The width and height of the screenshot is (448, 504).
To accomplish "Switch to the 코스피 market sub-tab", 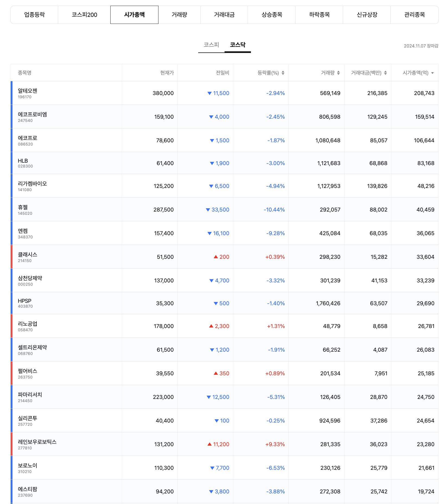I will 211,45.
